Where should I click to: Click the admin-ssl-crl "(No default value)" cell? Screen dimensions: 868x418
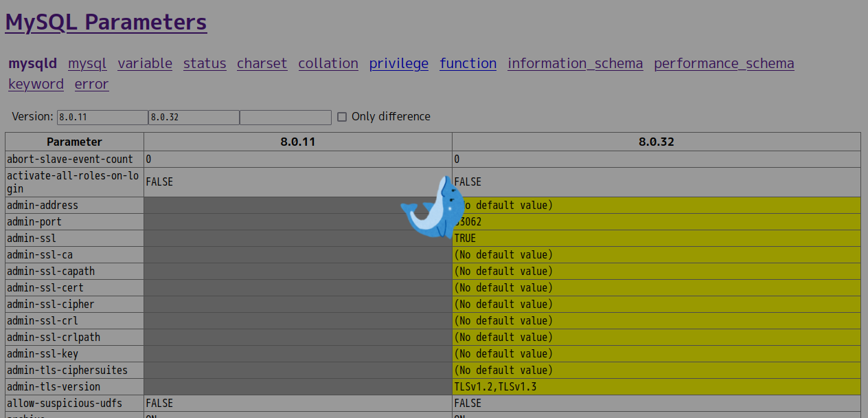pos(656,320)
